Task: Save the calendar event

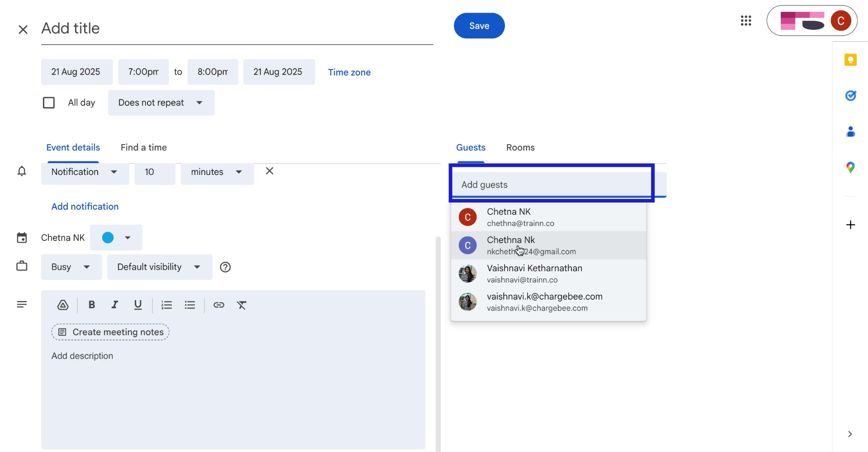Action: click(x=479, y=26)
